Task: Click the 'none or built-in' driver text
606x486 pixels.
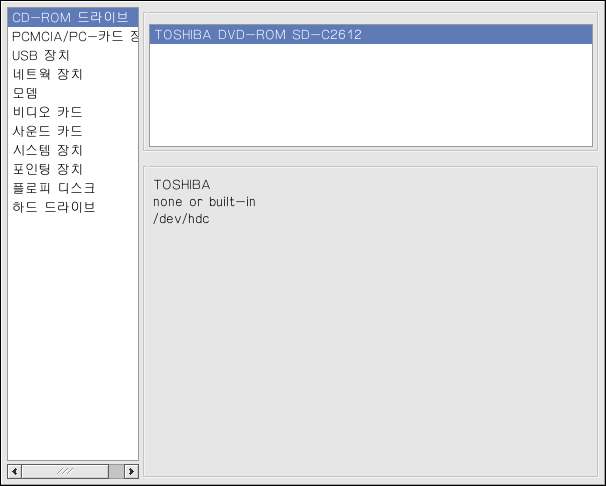Action: pos(204,202)
